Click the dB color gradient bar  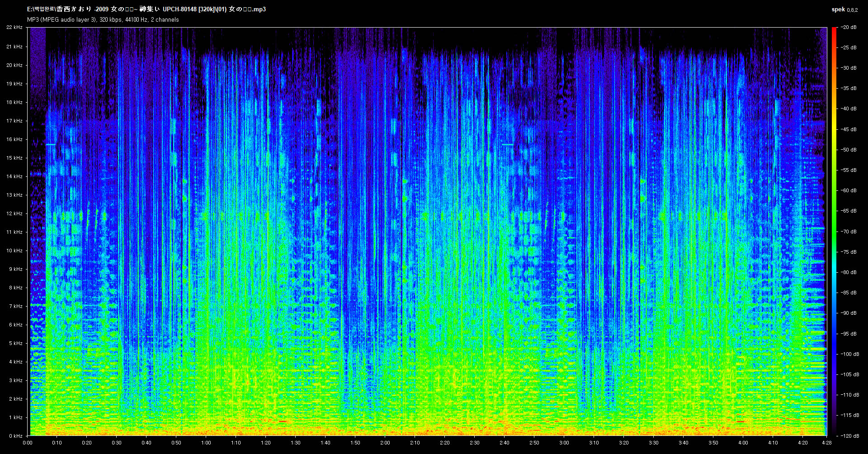tap(834, 232)
